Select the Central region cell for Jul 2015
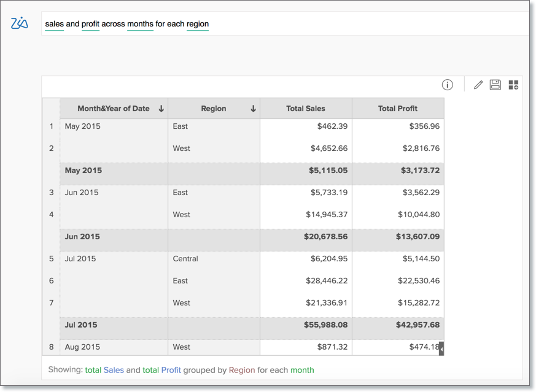The width and height of the screenshot is (536, 392). (185, 259)
